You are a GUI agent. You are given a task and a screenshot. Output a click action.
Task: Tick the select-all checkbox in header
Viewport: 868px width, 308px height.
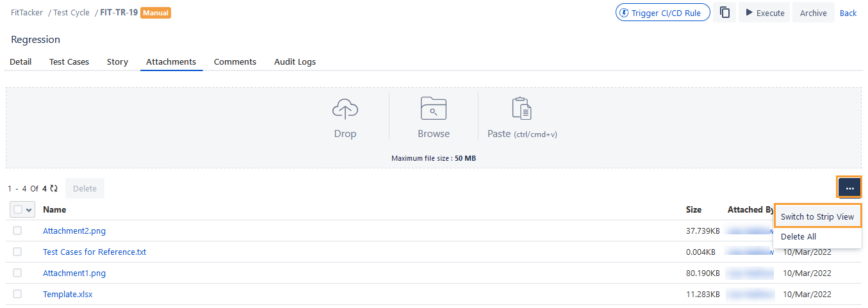click(18, 209)
